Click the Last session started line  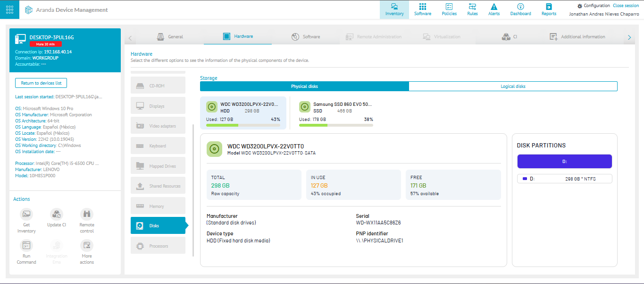coord(59,96)
